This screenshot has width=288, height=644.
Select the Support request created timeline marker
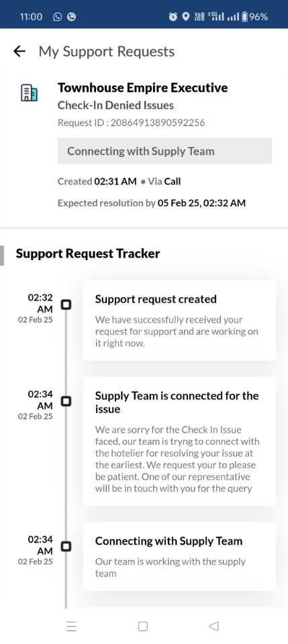[x=66, y=305]
